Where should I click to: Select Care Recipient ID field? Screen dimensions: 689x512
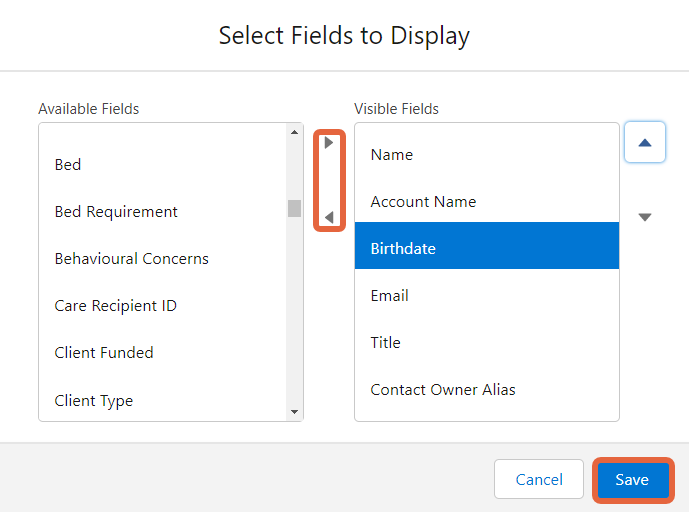pyautogui.click(x=163, y=306)
